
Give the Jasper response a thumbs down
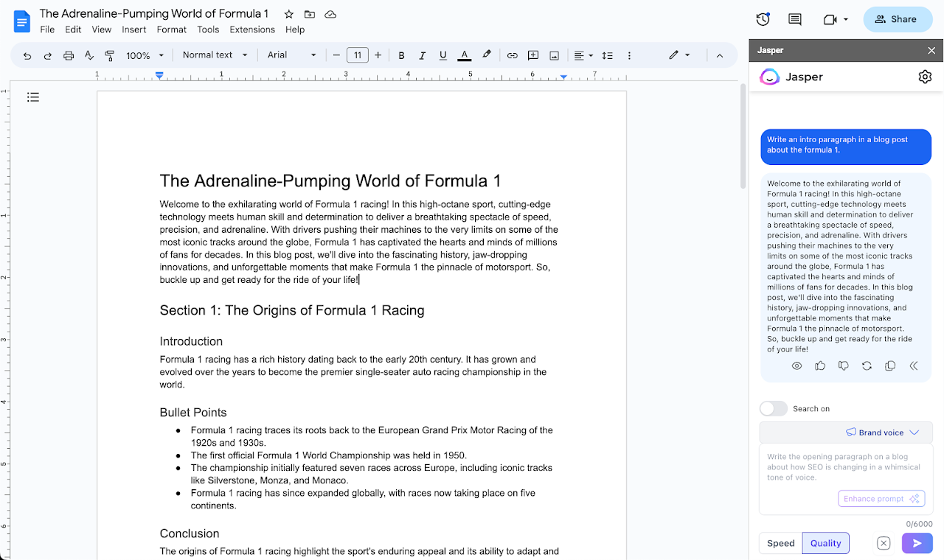coord(844,366)
